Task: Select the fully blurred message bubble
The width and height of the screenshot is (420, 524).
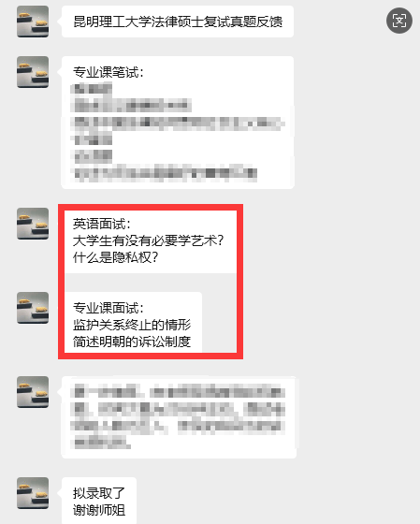Action: pyautogui.click(x=179, y=417)
